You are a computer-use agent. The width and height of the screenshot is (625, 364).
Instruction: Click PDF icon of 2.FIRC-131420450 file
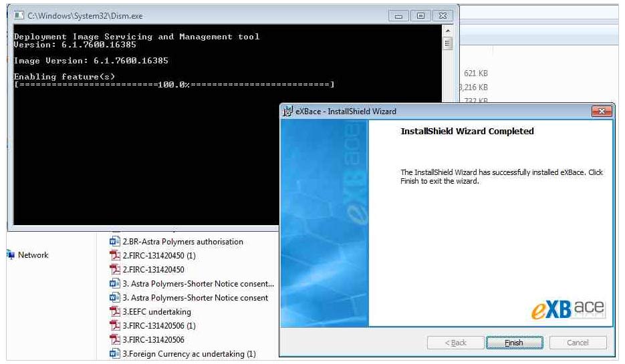click(x=115, y=269)
